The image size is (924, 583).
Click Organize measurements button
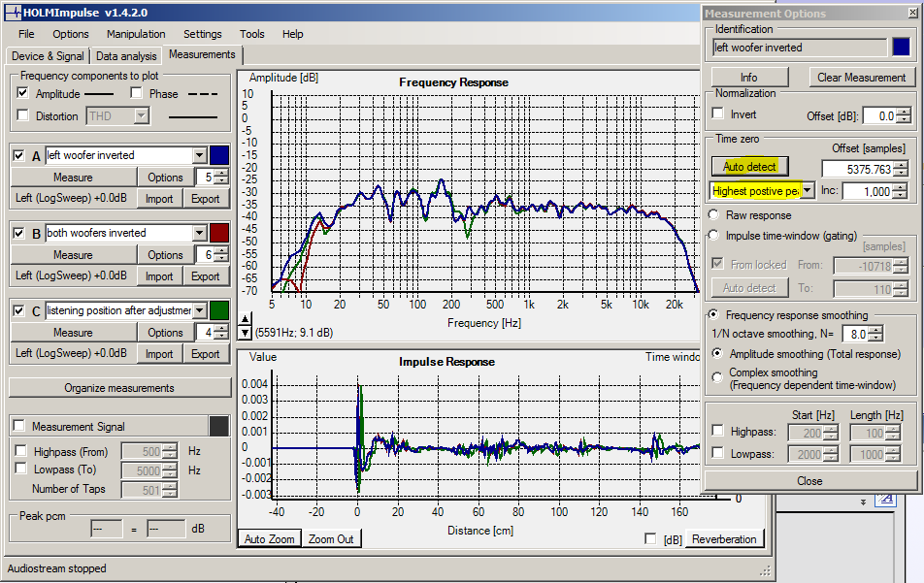[119, 388]
